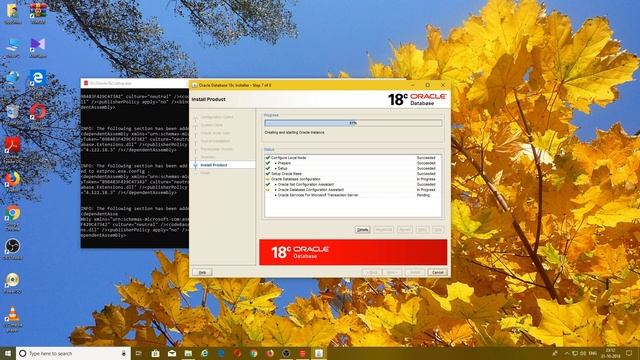Select 'Oracle Net Configuration Assistant' row
640x360 pixels.
click(x=353, y=184)
